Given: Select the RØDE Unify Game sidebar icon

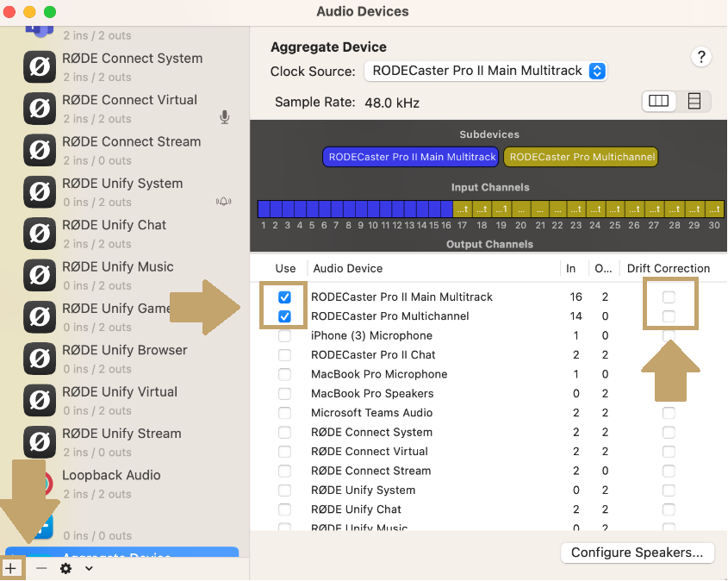Looking at the screenshot, I should click(x=40, y=317).
